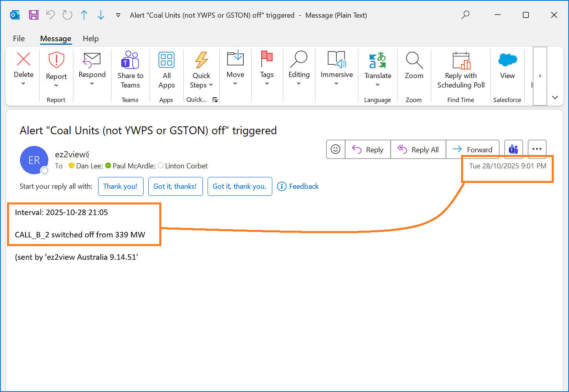Viewport: 569px width, 392px height.
Task: Click the Share to Teams icon
Action: click(130, 60)
